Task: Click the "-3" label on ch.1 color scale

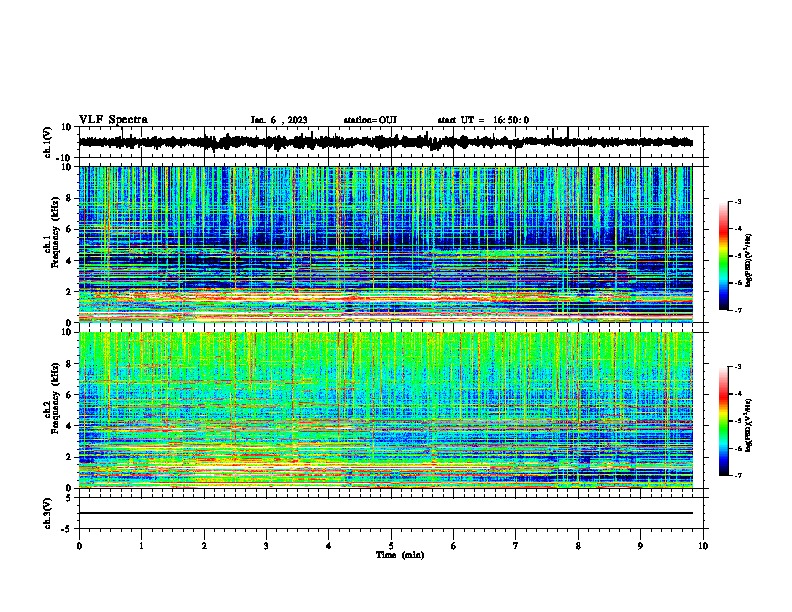Action: (737, 202)
